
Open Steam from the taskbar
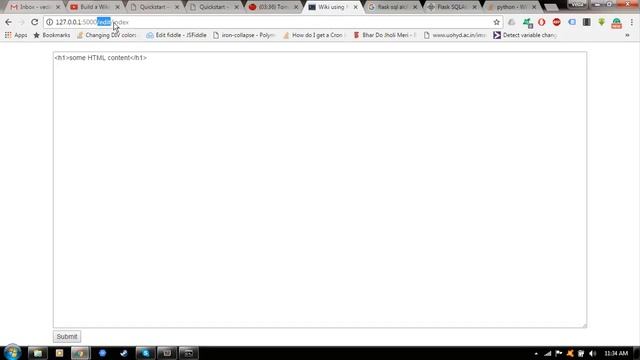click(x=124, y=353)
